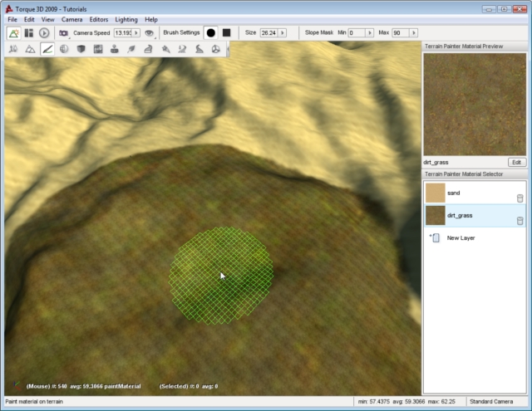The width and height of the screenshot is (532, 411).
Task: Choose the circle brush shape
Action: coord(210,32)
